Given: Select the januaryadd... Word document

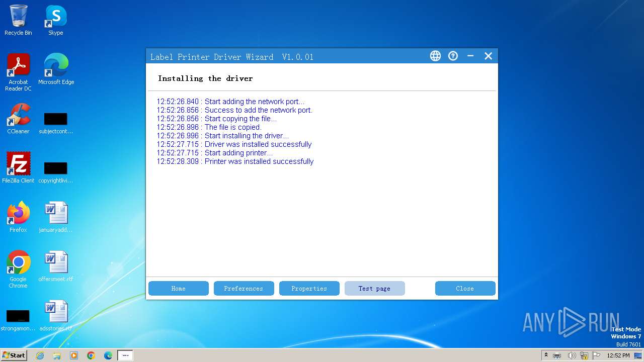Looking at the screenshot, I should pyautogui.click(x=56, y=217).
